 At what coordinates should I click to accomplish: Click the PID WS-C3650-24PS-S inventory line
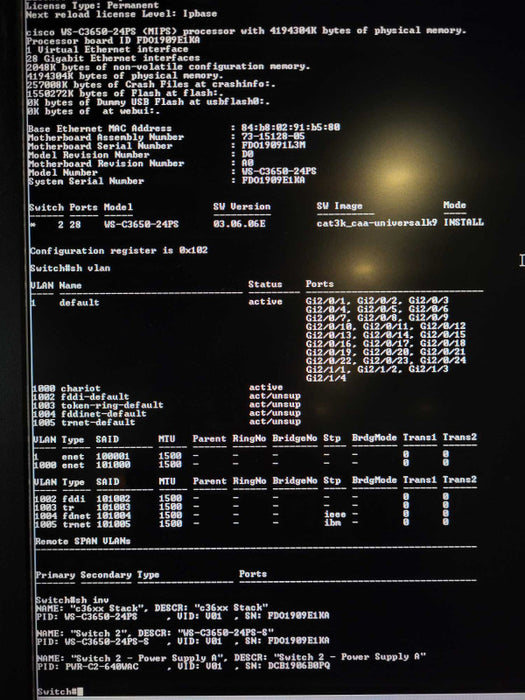click(x=182, y=641)
